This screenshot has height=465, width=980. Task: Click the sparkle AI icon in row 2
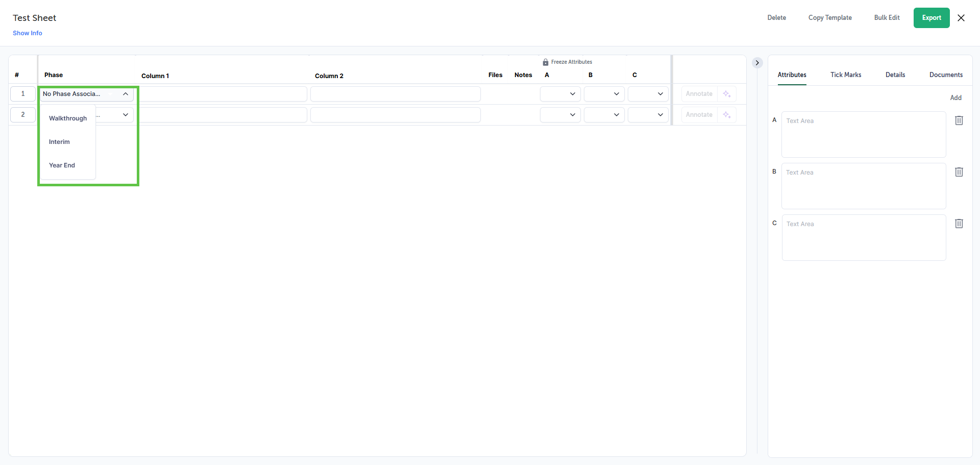coord(727,115)
